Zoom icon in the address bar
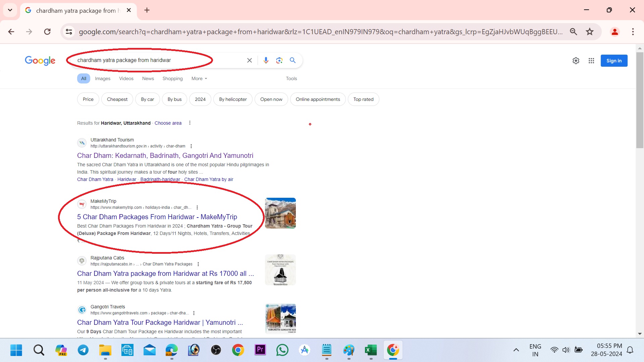The image size is (644, 362). tap(574, 32)
